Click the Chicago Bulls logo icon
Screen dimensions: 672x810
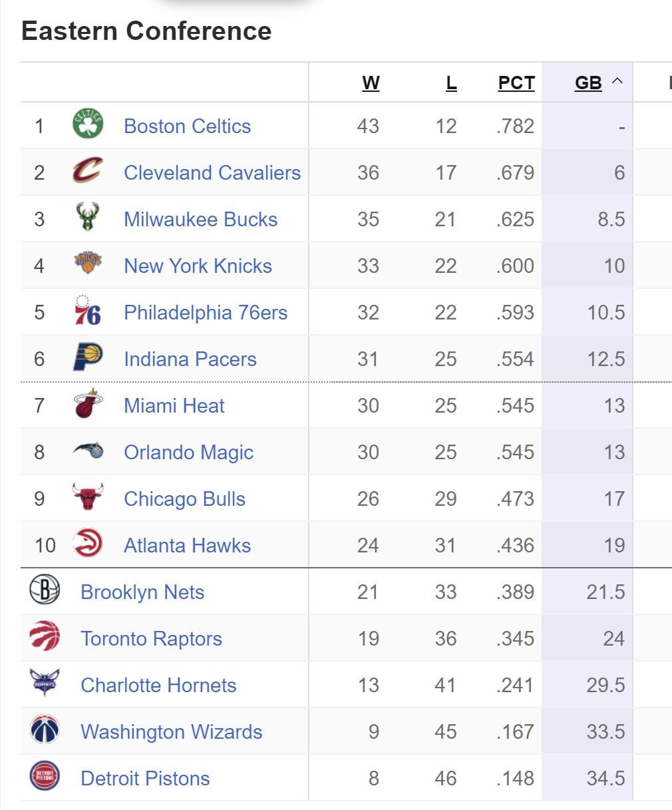[88, 497]
